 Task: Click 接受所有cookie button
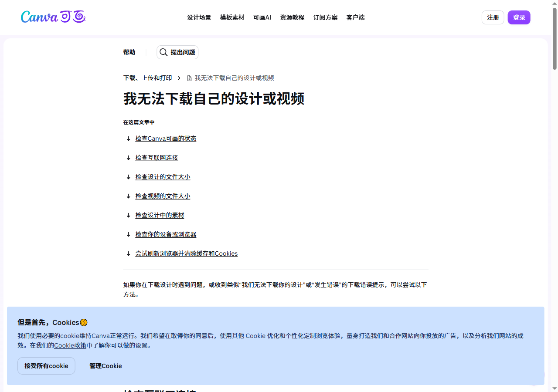click(x=46, y=366)
